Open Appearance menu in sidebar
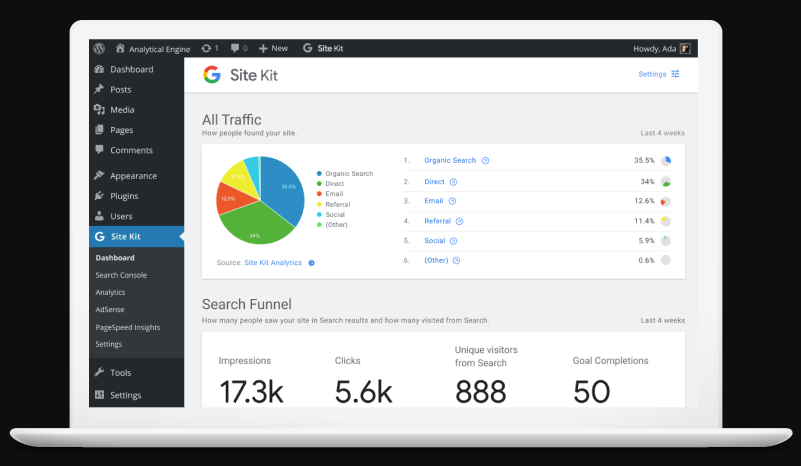The height and width of the screenshot is (466, 801). tap(136, 176)
